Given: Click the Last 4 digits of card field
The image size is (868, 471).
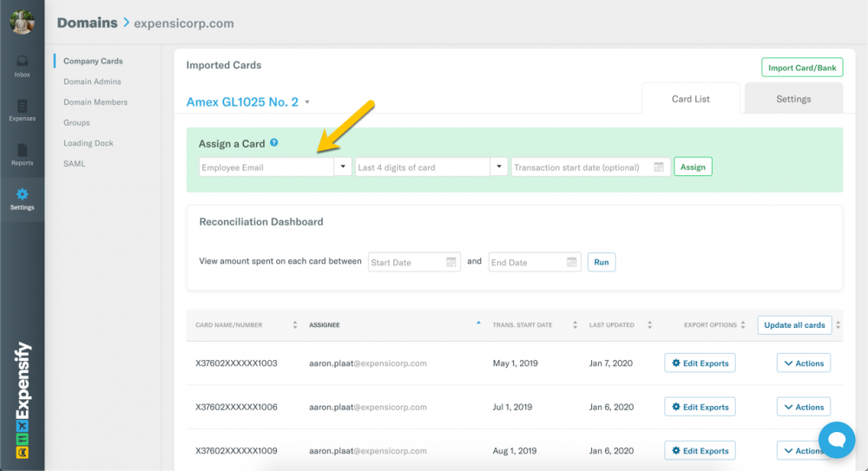Looking at the screenshot, I should [x=423, y=167].
